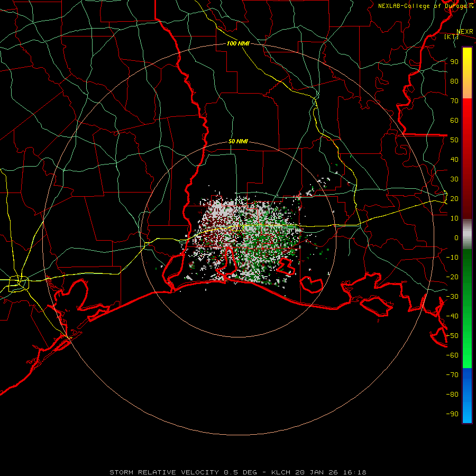The height and width of the screenshot is (476, 476).
Task: Click the gray zero-velocity segment of the color bar
Action: click(467, 234)
